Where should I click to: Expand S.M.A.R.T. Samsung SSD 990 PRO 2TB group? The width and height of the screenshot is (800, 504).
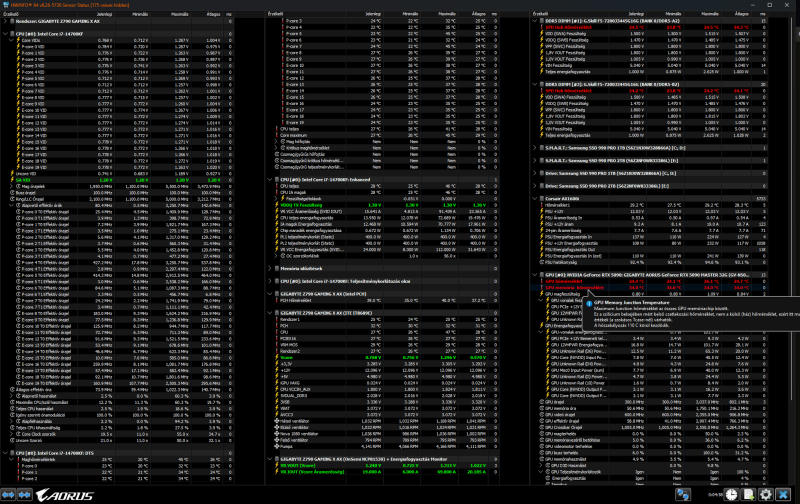535,161
